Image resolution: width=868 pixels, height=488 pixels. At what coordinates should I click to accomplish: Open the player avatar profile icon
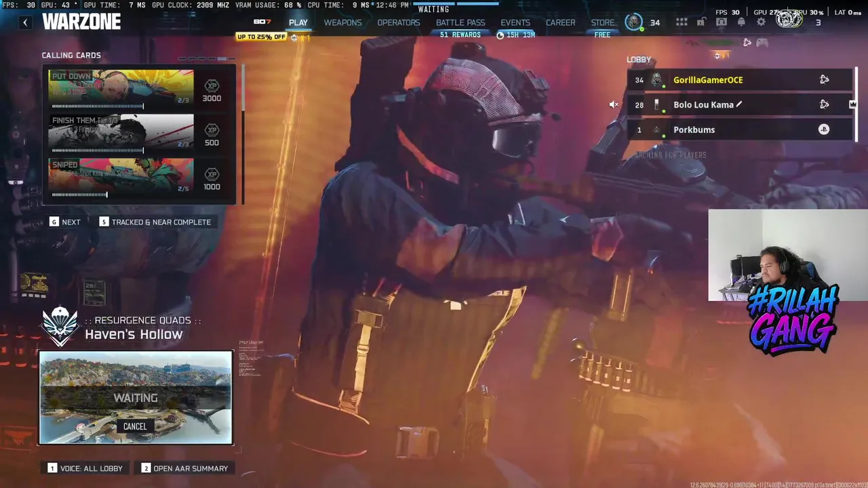(x=634, y=22)
